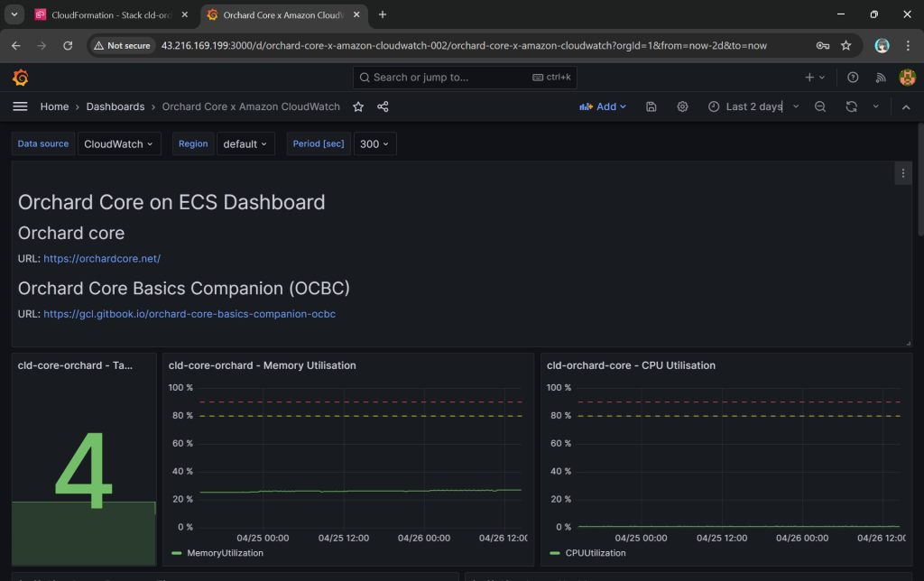Open the help question mark icon
Image resolution: width=924 pixels, height=581 pixels.
pyautogui.click(x=853, y=78)
